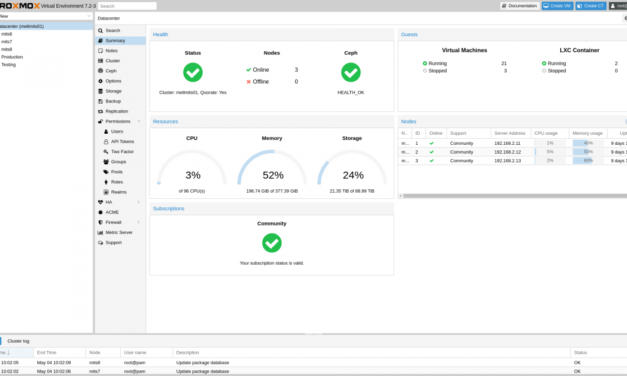Click the Realms building icon

[x=106, y=192]
